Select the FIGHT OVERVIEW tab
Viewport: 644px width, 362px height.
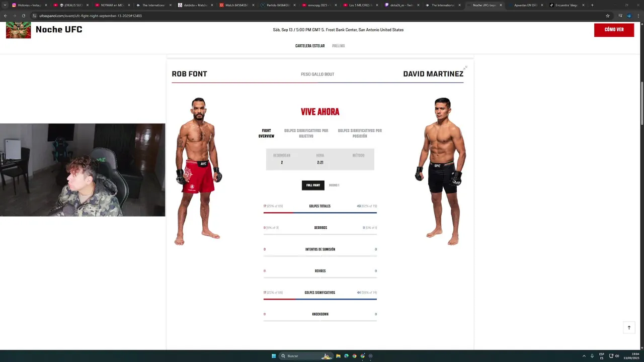pos(266,133)
